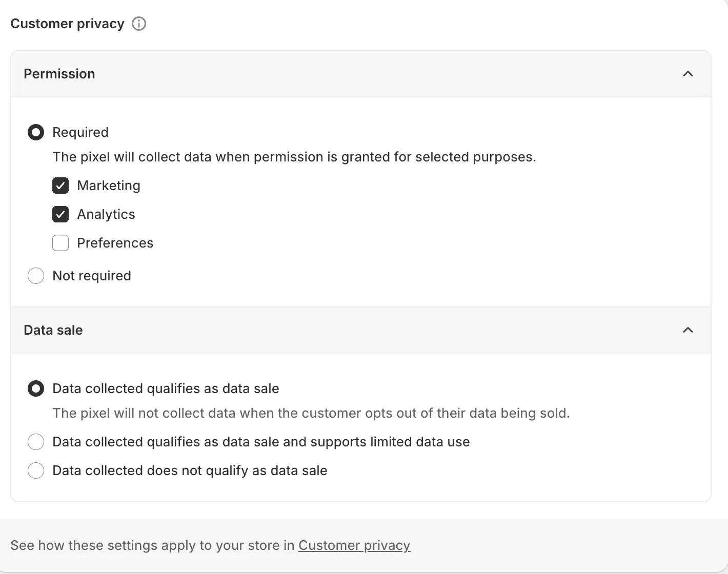Select the Required radio button
The image size is (728, 574).
[x=36, y=132]
